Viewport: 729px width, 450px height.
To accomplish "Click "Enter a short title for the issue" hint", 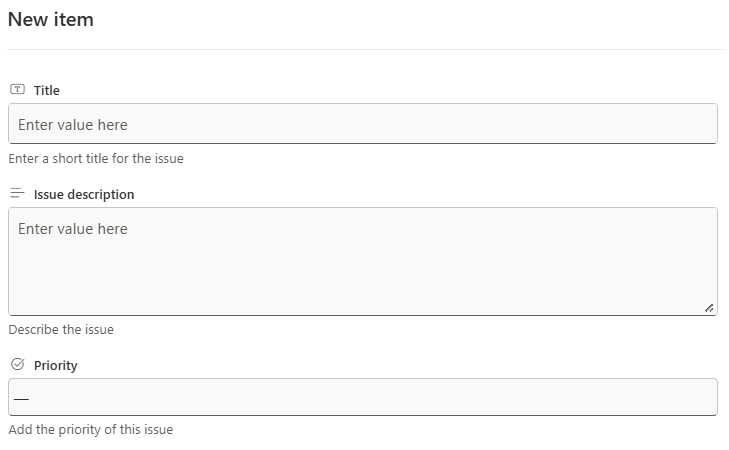I will click(96, 159).
